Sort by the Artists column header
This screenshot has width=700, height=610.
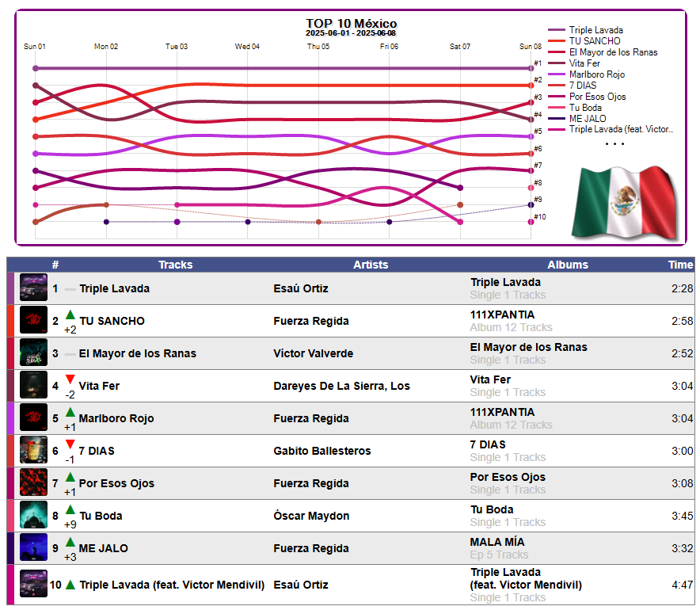pos(371,265)
